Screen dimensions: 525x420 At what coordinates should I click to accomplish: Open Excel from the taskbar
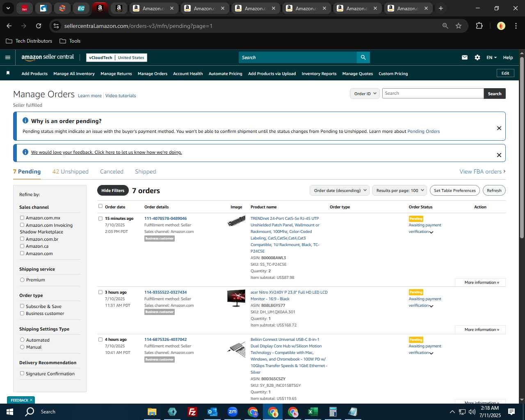(x=313, y=412)
